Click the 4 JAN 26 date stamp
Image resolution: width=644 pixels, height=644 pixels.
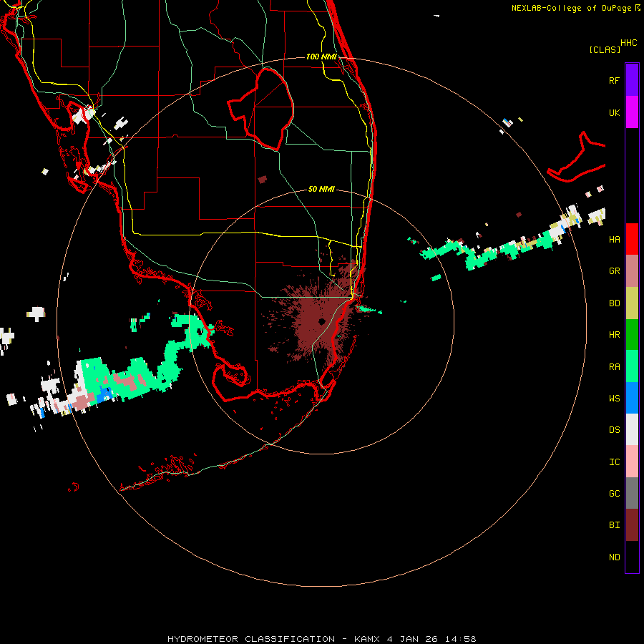[412, 639]
